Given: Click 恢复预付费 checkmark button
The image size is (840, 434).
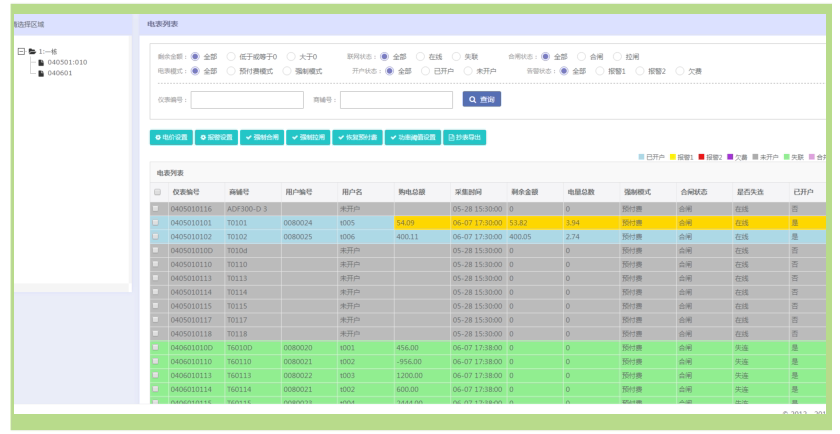Looking at the screenshot, I should point(357,138).
